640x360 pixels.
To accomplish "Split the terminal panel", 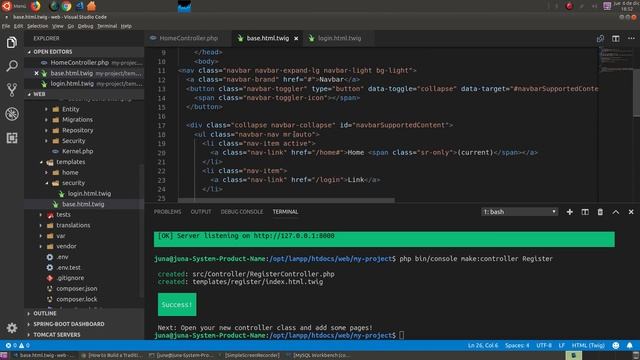I will click(x=585, y=212).
